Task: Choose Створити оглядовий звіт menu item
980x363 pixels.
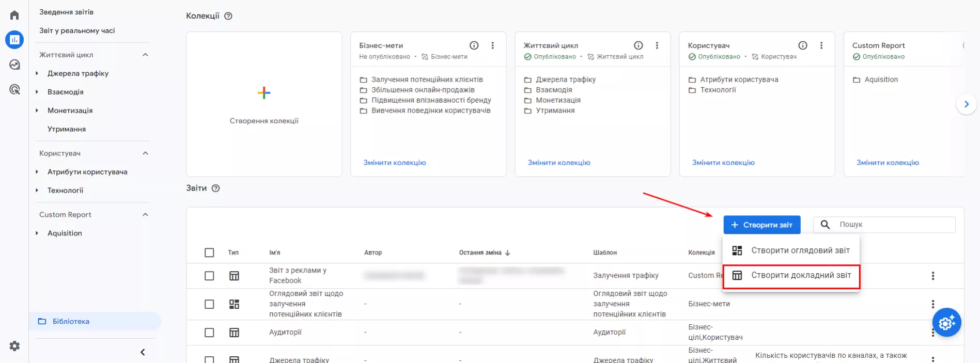Action: pyautogui.click(x=791, y=250)
